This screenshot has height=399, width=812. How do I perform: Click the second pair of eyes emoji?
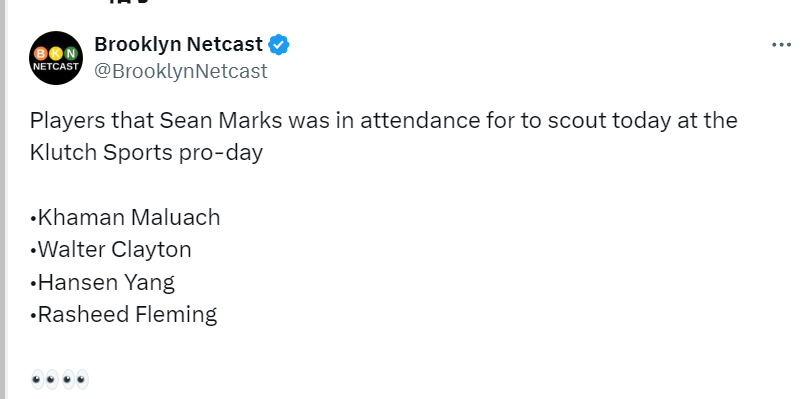(x=76, y=380)
